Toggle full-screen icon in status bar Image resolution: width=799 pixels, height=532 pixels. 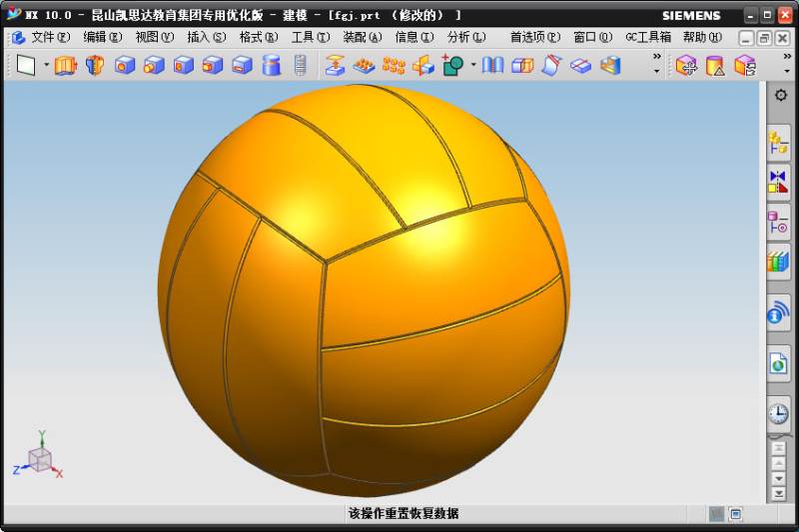(x=736, y=514)
